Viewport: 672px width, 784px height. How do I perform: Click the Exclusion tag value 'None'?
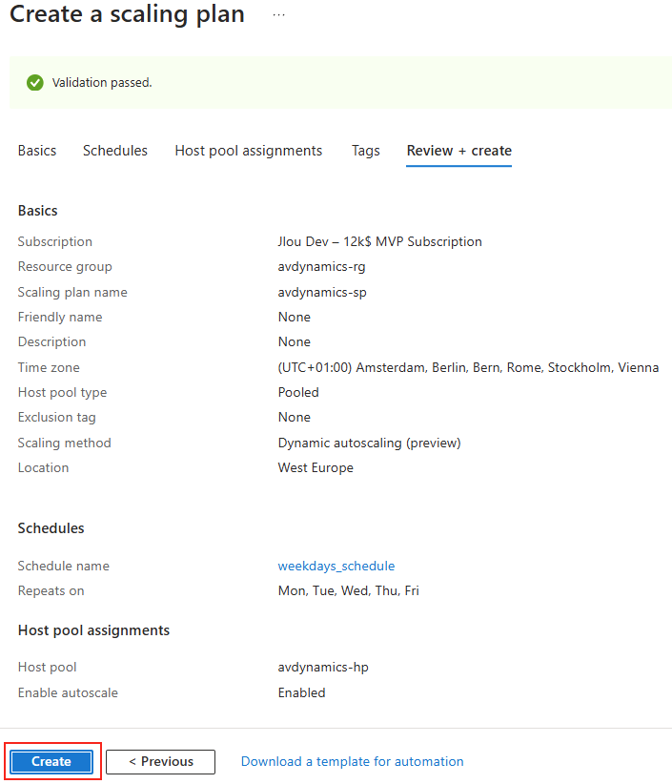coord(295,418)
